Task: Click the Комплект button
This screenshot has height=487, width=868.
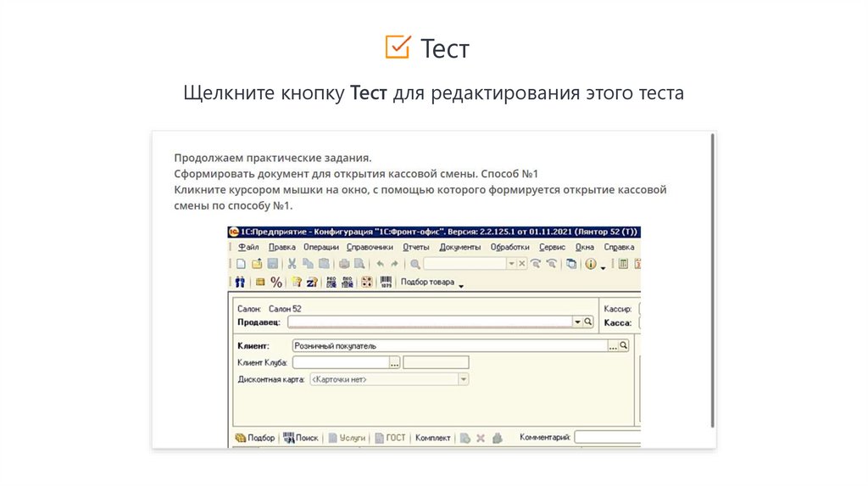Action: tap(433, 438)
